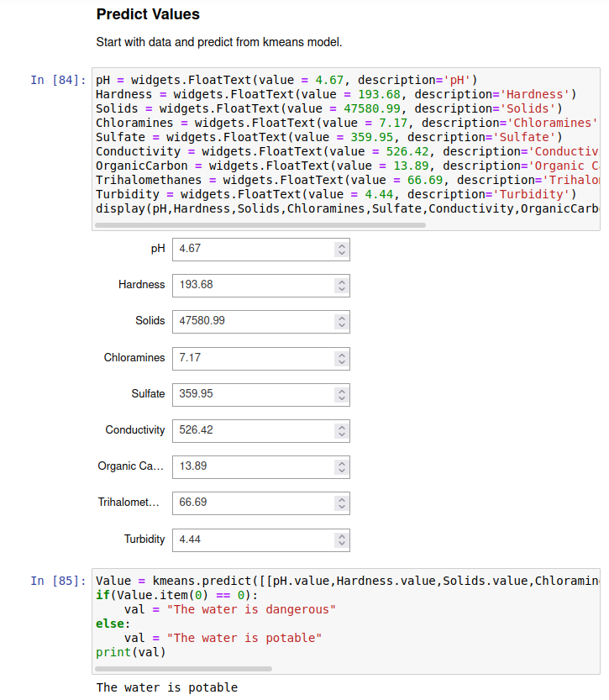Increase Trihalomethanes with up spinner arrow
This screenshot has height=700, width=609.
click(342, 499)
